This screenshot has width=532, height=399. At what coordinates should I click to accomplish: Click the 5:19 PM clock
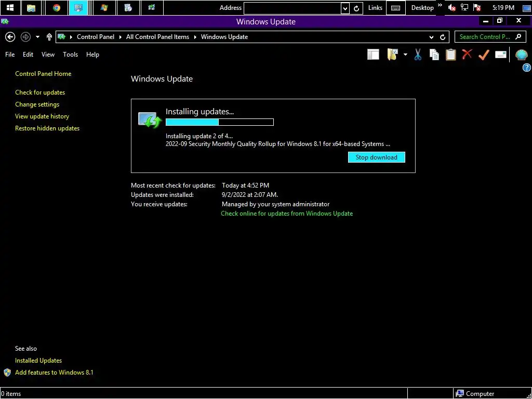[503, 7]
